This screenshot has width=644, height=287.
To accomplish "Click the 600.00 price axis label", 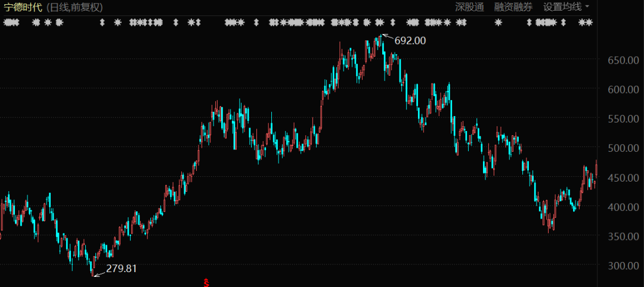I will point(624,89).
